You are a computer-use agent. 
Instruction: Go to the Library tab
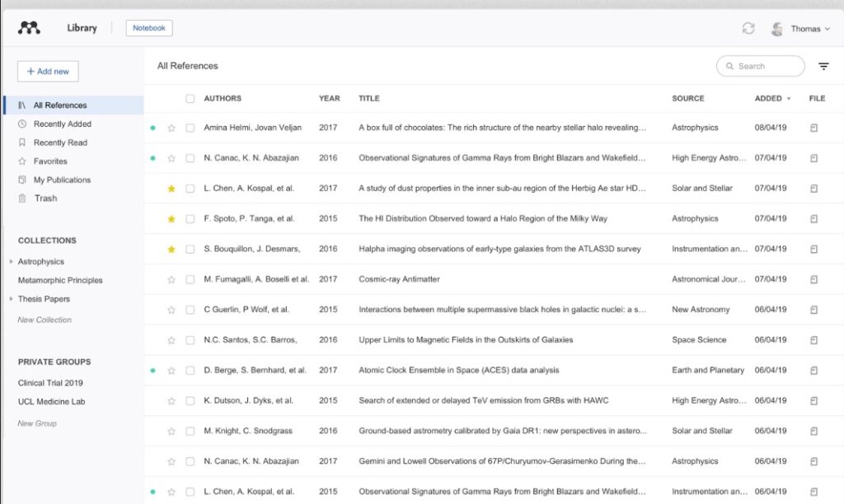click(82, 28)
